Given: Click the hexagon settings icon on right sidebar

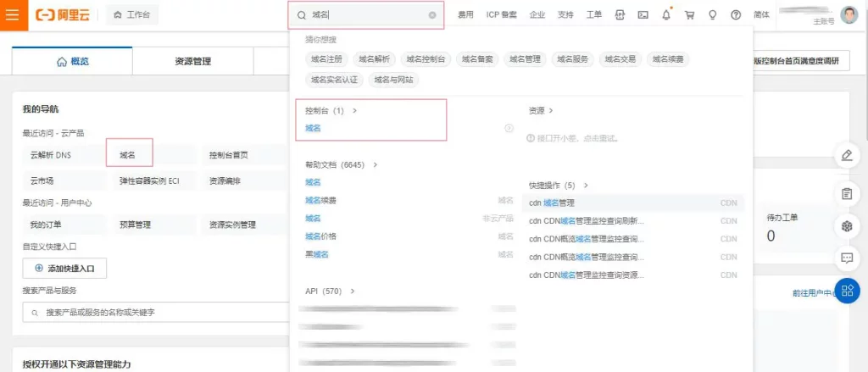Looking at the screenshot, I should (847, 226).
